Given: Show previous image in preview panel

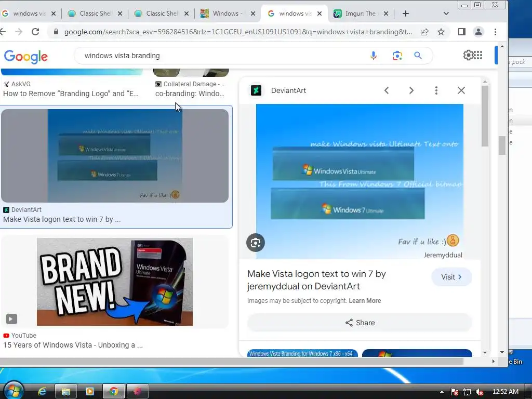Looking at the screenshot, I should 387,90.
